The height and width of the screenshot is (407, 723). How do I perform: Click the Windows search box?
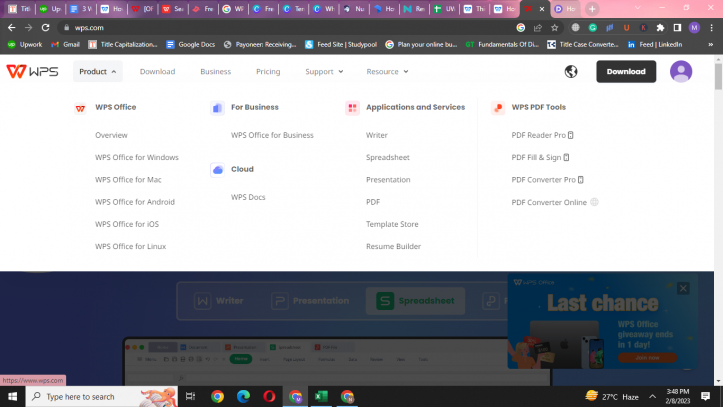pyautogui.click(x=101, y=396)
